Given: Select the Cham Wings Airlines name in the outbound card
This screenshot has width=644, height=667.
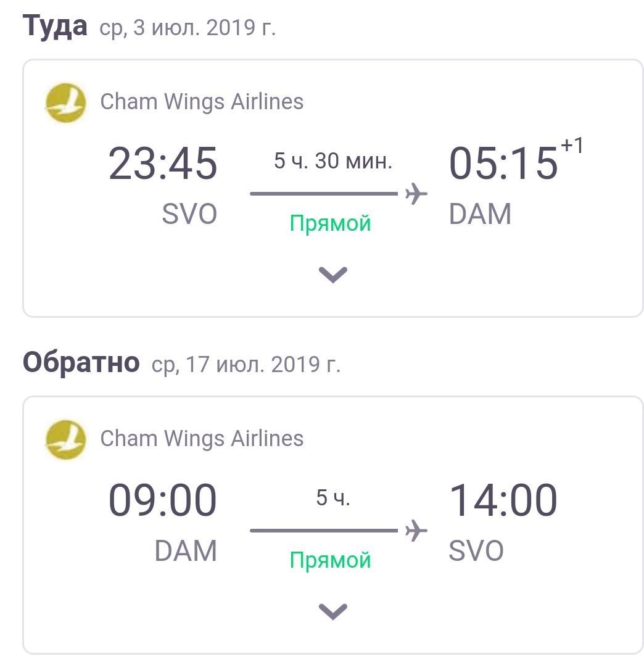Looking at the screenshot, I should click(x=202, y=102).
